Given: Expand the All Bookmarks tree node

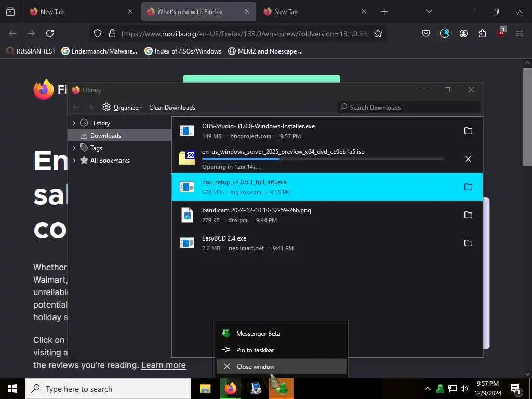Looking at the screenshot, I should point(74,161).
